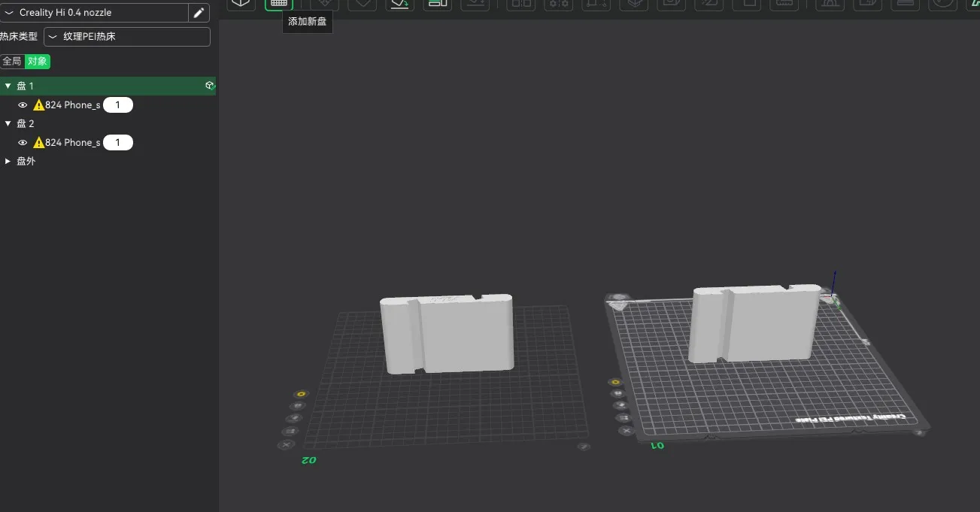Click the green 02 plate label

(308, 460)
